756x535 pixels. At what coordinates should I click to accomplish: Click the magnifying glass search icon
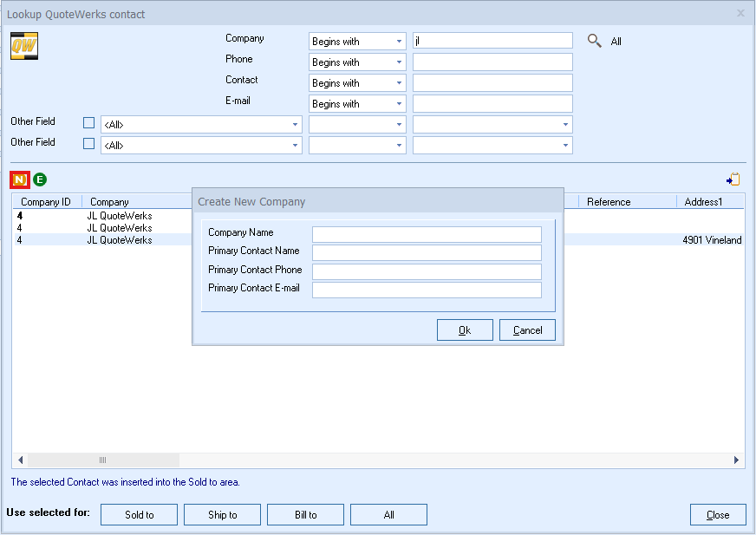pos(594,41)
